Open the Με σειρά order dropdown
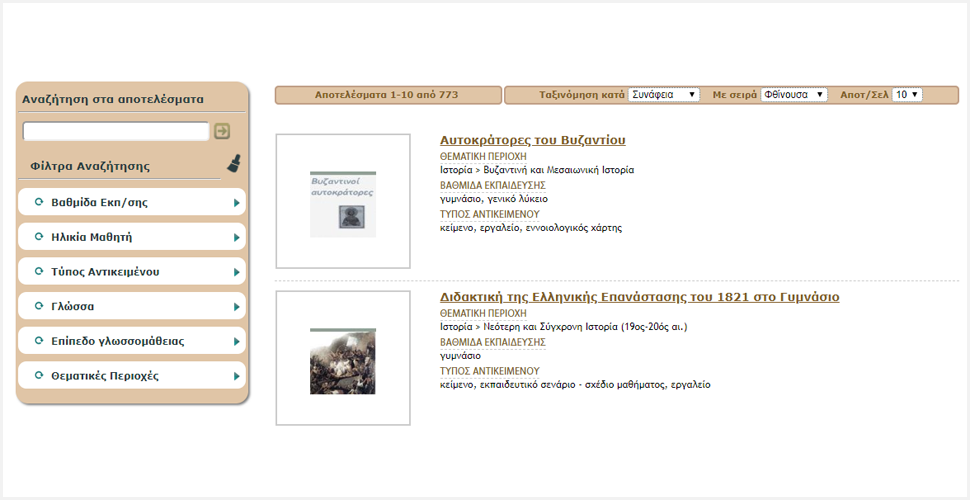Image resolution: width=970 pixels, height=500 pixels. pyautogui.click(x=793, y=95)
